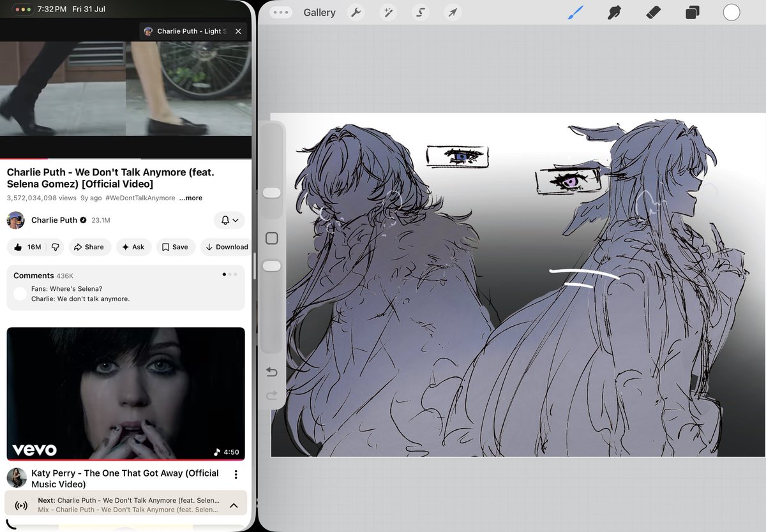Open Katy Perry video title
The width and height of the screenshot is (766, 532).
coord(125,478)
